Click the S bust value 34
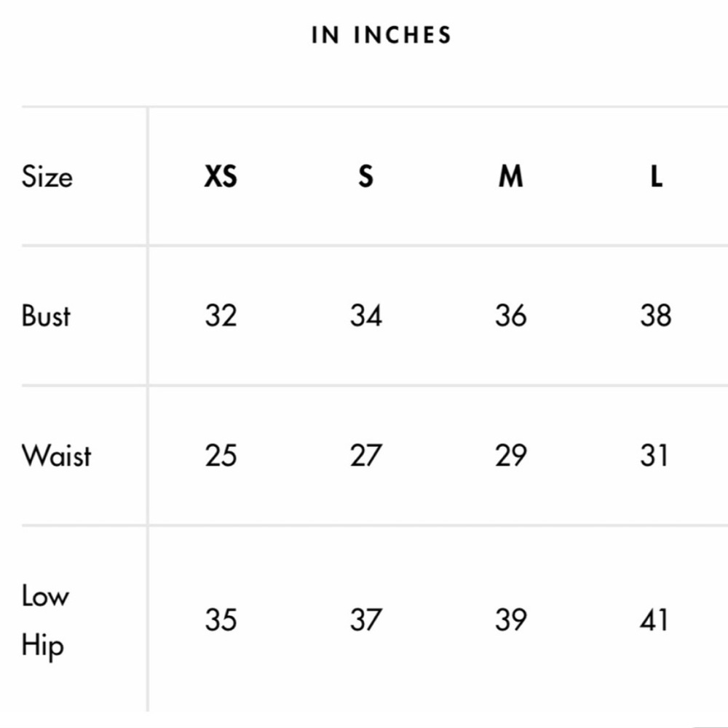Image resolution: width=728 pixels, height=728 pixels. [366, 316]
